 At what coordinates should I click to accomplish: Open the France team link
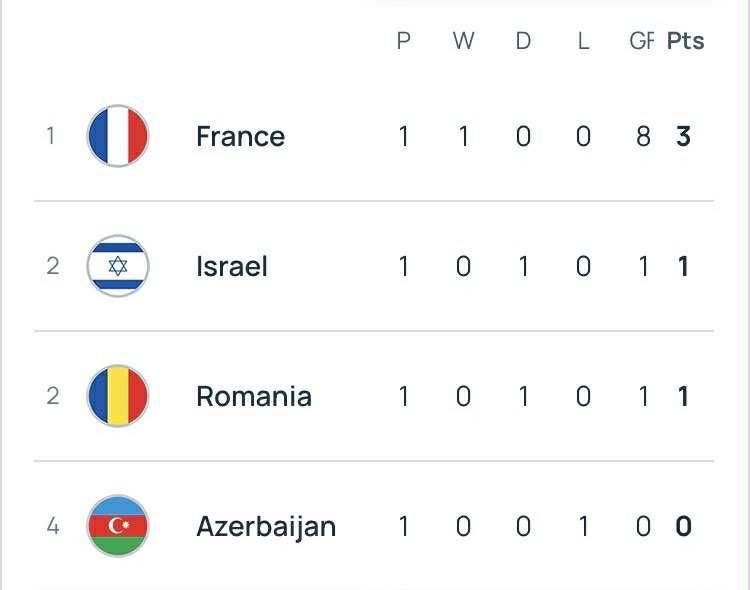(x=240, y=136)
